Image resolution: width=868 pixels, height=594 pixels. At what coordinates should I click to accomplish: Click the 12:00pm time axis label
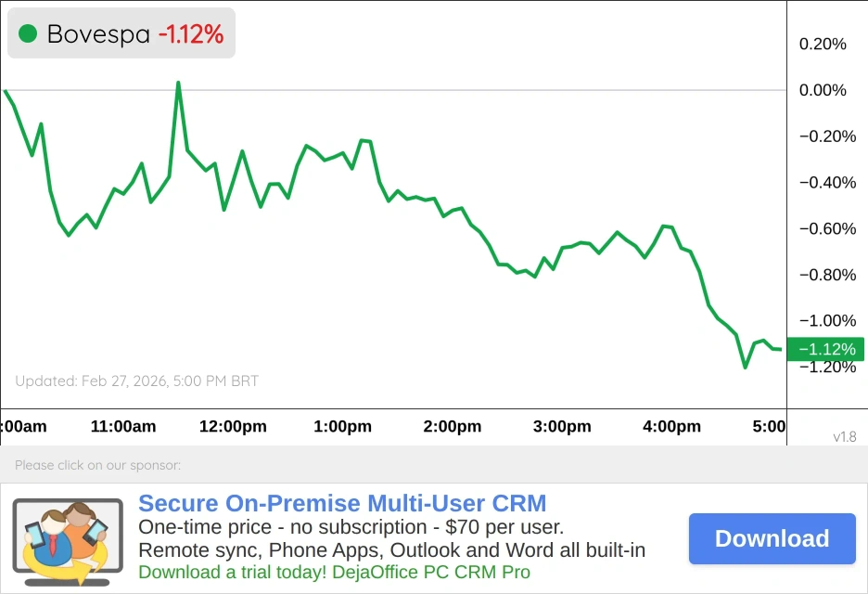pyautogui.click(x=233, y=427)
